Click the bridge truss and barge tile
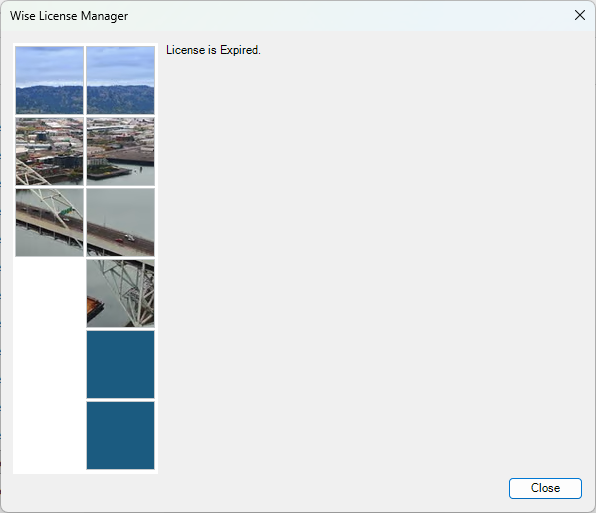596x513 pixels. [x=120, y=293]
